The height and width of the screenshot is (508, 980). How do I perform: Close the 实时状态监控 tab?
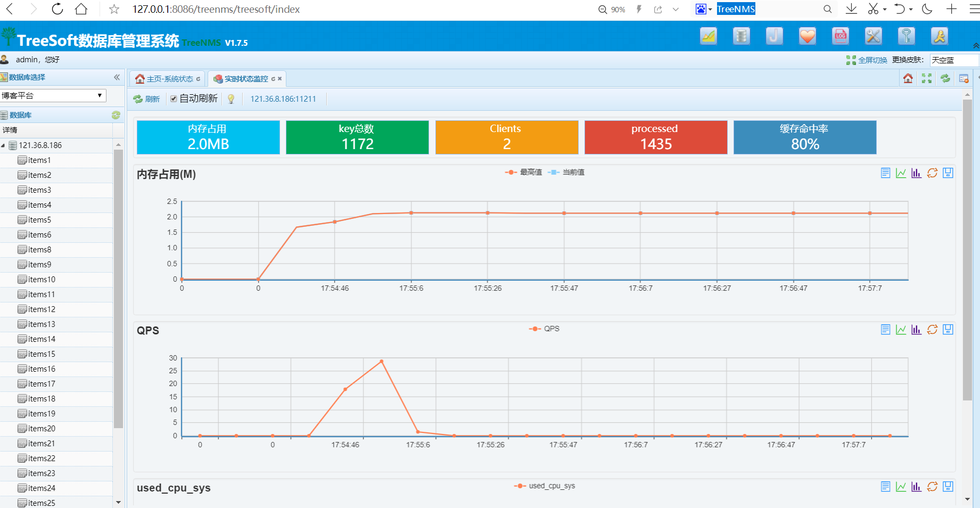click(x=280, y=79)
